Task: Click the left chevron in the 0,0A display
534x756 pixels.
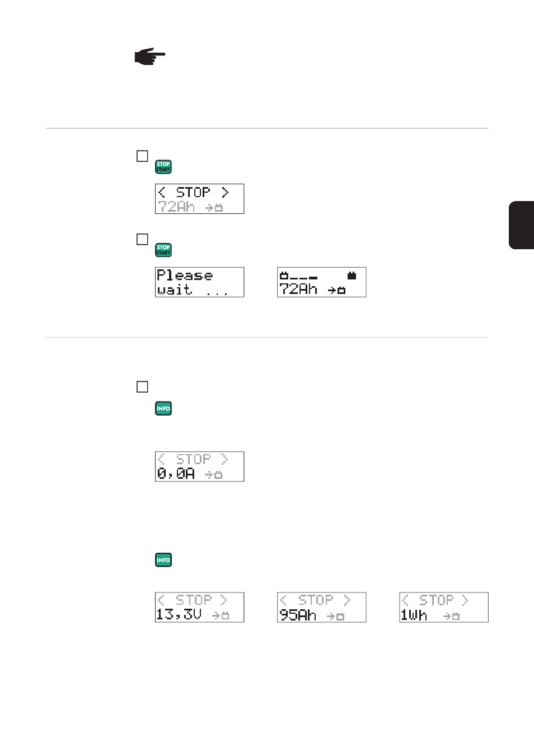Action: click(x=161, y=460)
